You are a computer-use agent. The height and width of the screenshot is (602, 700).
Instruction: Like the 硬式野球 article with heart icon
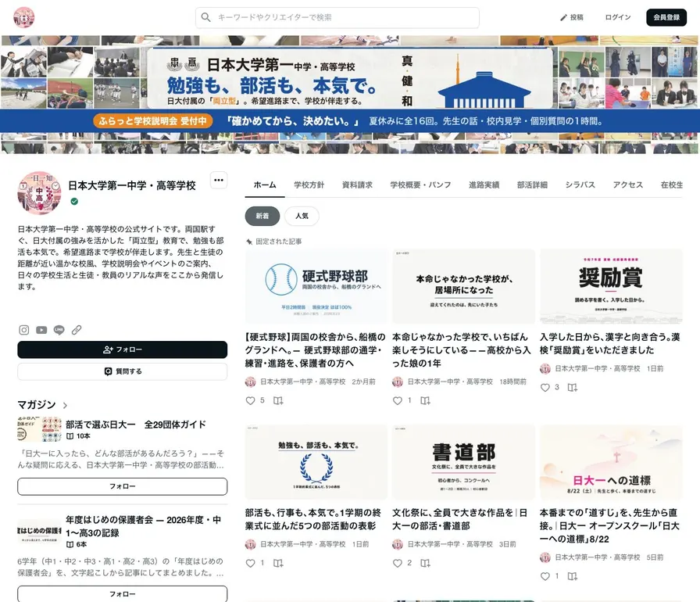pyautogui.click(x=251, y=400)
